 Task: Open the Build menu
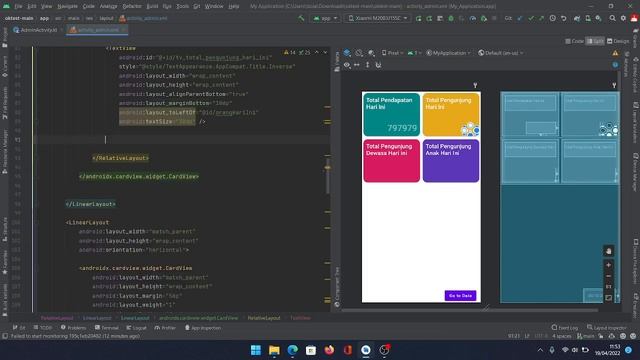[x=152, y=7]
